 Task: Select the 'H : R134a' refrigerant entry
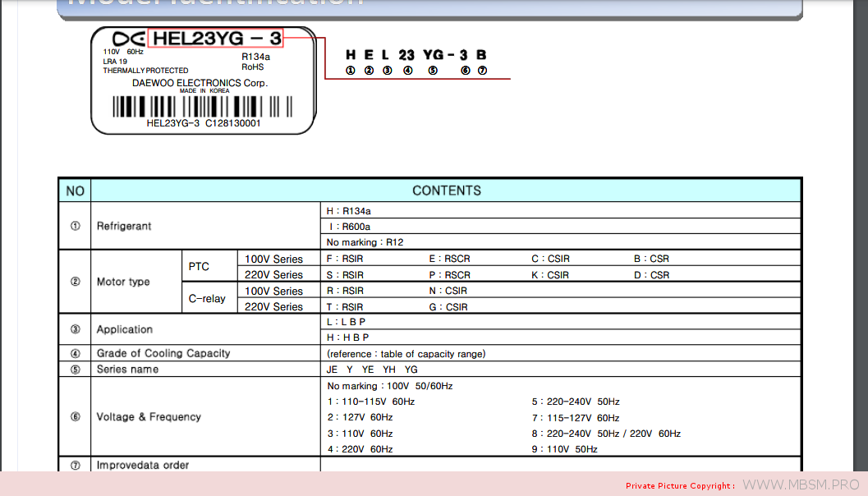pos(349,211)
